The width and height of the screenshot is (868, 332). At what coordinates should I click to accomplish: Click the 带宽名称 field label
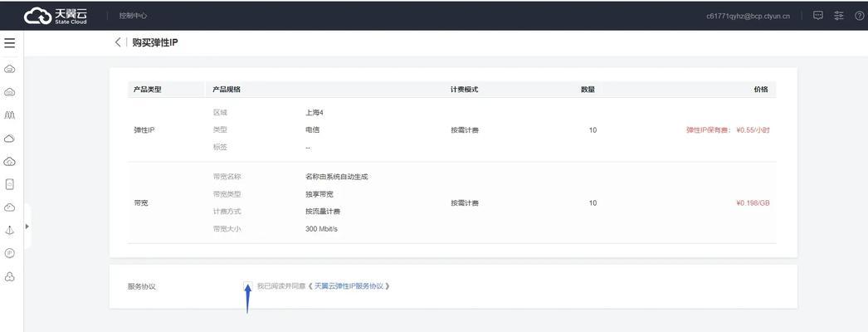(x=227, y=177)
